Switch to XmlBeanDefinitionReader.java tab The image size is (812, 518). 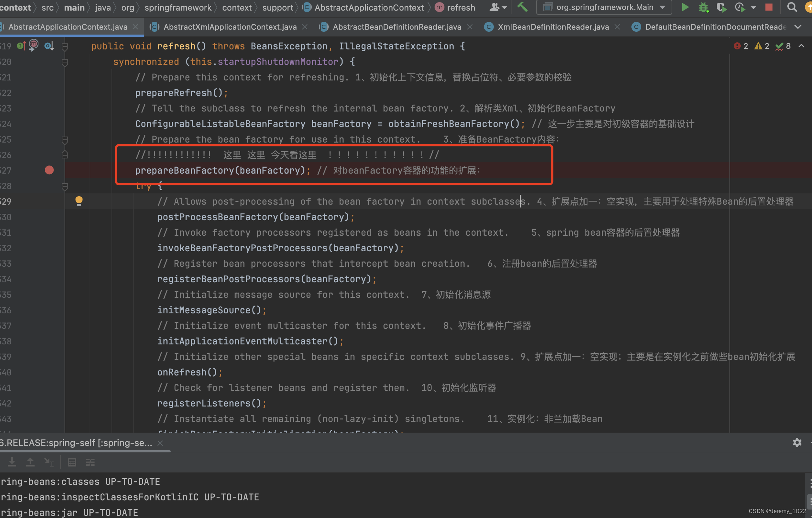(553, 27)
